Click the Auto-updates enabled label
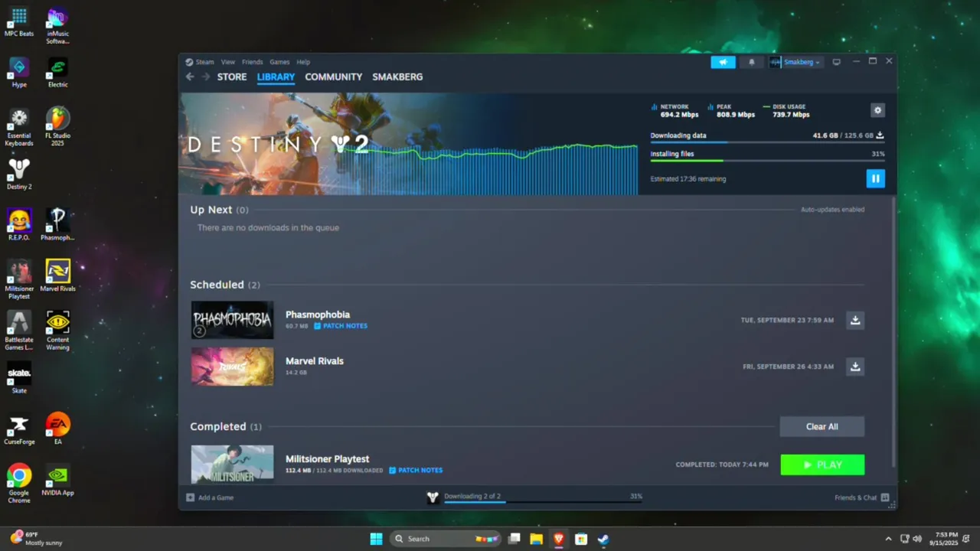Viewport: 980px width, 551px height. (832, 210)
